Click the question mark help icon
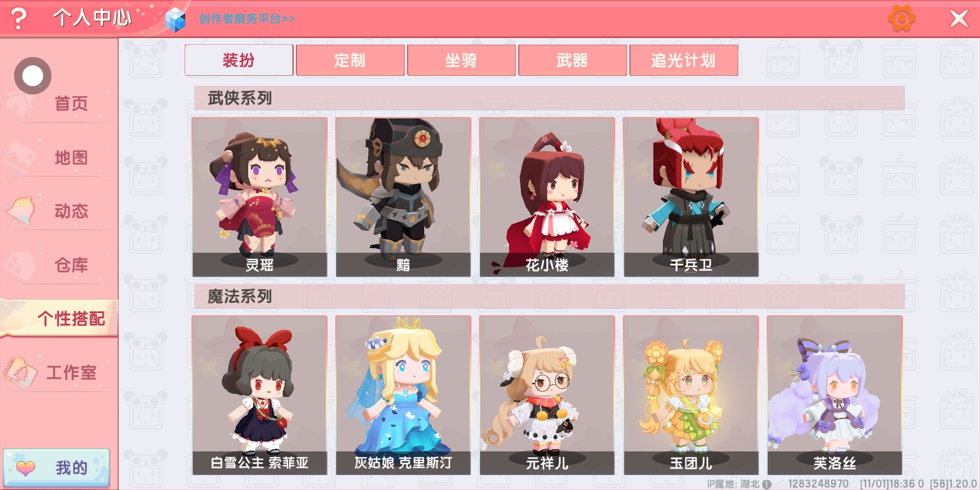This screenshot has width=980, height=490. click(19, 19)
